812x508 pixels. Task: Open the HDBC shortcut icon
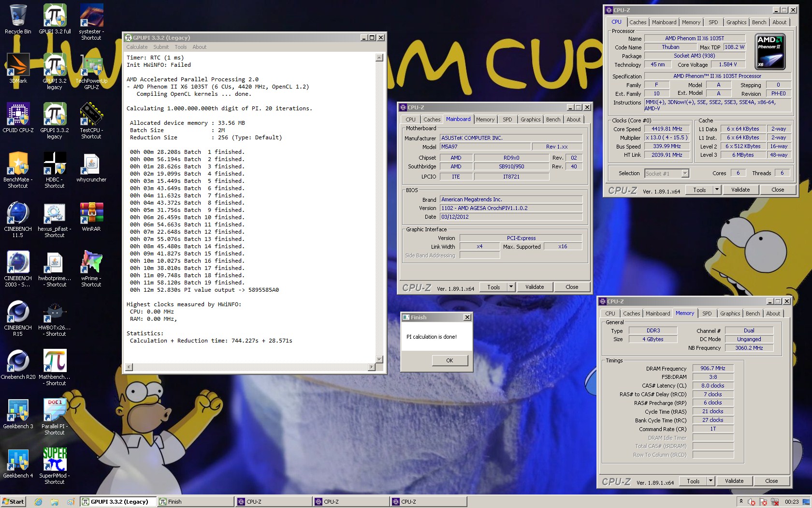tap(55, 170)
